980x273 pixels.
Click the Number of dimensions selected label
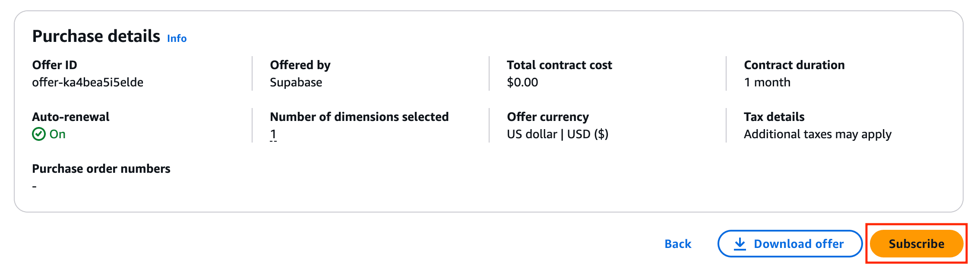point(359,117)
